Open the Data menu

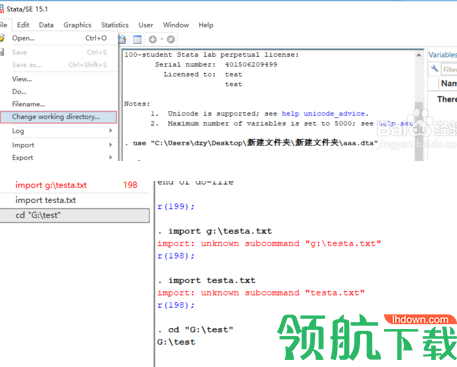(46, 25)
